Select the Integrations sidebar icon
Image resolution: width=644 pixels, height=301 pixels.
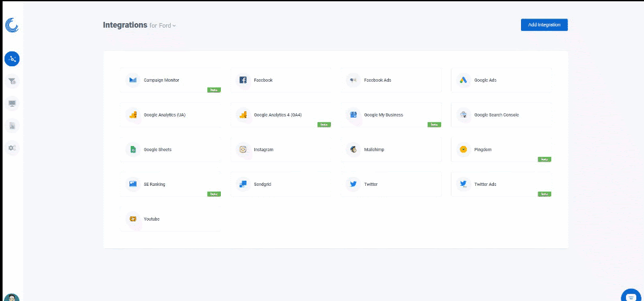12,59
